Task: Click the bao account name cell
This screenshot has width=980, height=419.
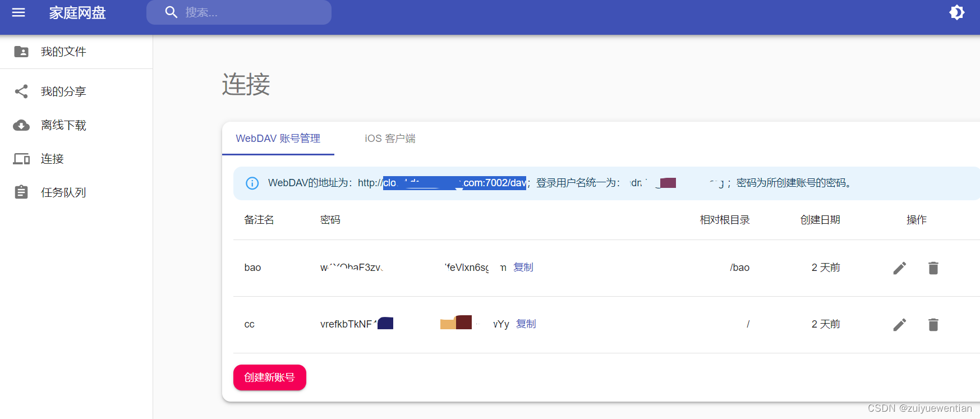Action: (x=252, y=268)
